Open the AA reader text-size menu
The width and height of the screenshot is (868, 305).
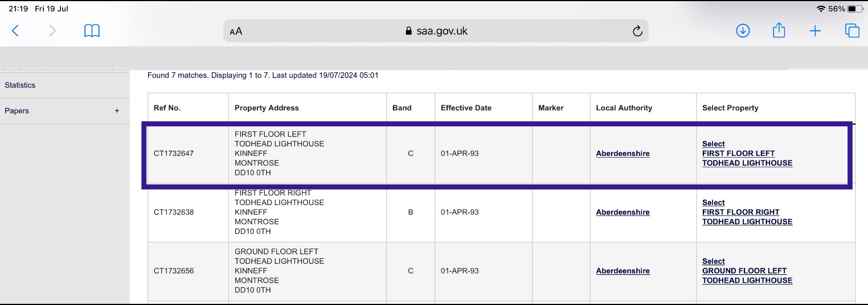pos(236,31)
